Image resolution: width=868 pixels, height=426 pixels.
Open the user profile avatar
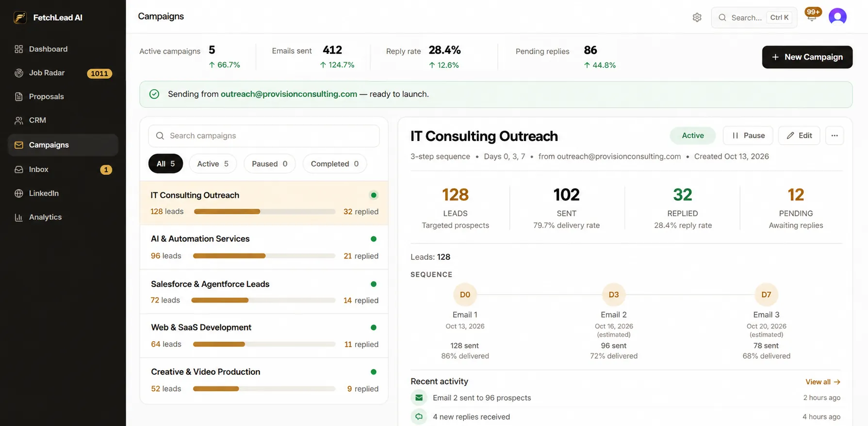click(837, 16)
